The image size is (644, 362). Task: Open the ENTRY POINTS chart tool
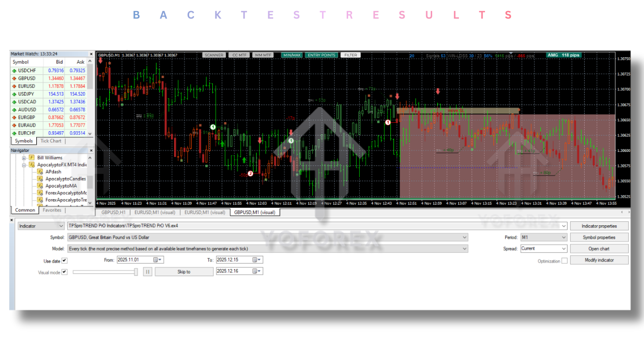(321, 55)
